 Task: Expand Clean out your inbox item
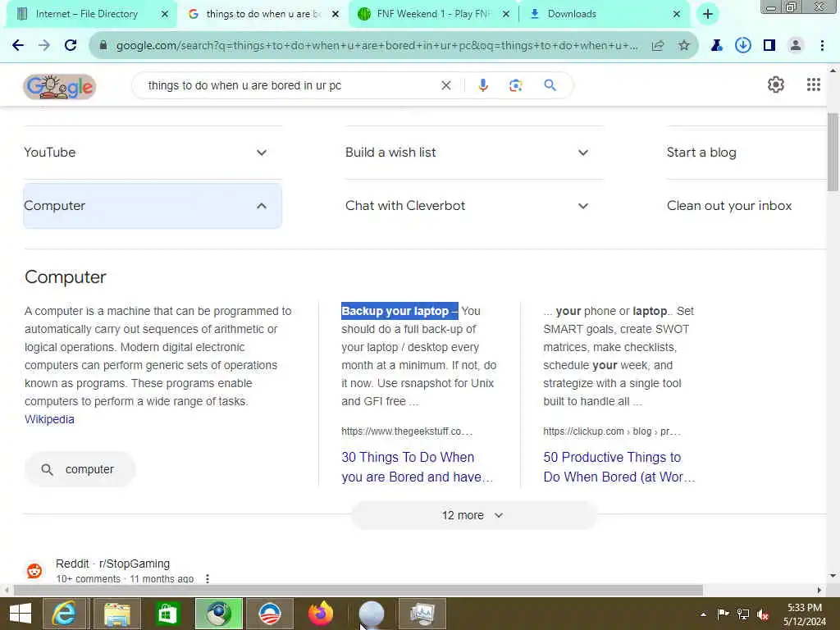tap(746, 206)
